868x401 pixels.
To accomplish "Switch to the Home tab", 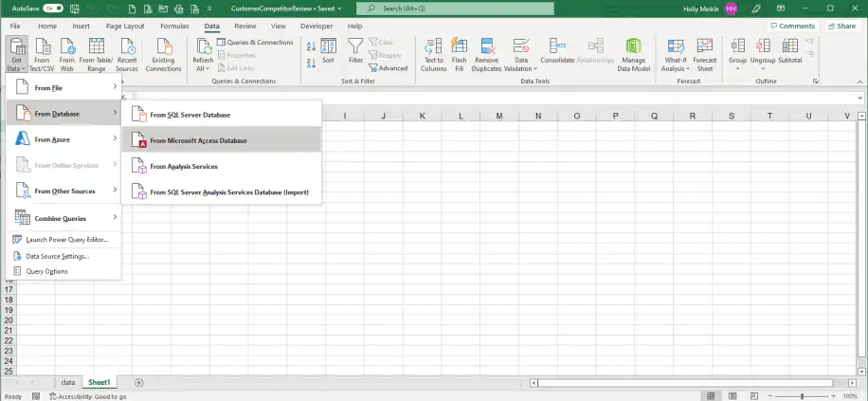I will click(47, 26).
